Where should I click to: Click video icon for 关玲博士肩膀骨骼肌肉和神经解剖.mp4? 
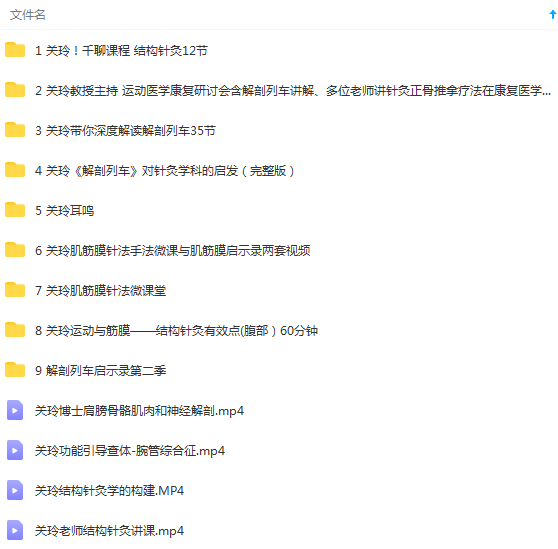click(x=15, y=410)
